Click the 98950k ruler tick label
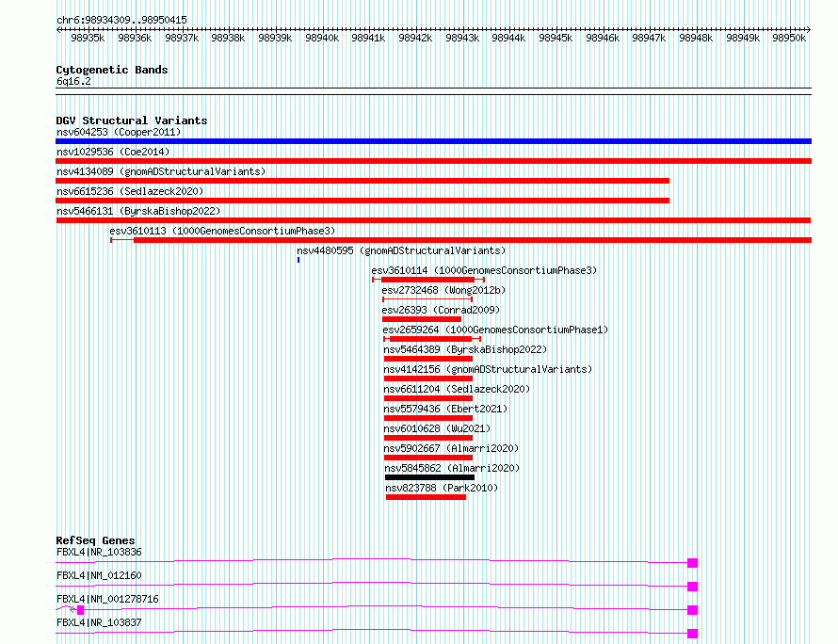 pyautogui.click(x=789, y=38)
